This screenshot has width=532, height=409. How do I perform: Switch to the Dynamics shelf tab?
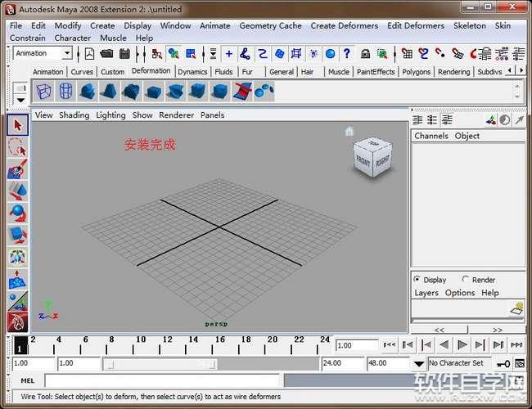click(x=192, y=72)
